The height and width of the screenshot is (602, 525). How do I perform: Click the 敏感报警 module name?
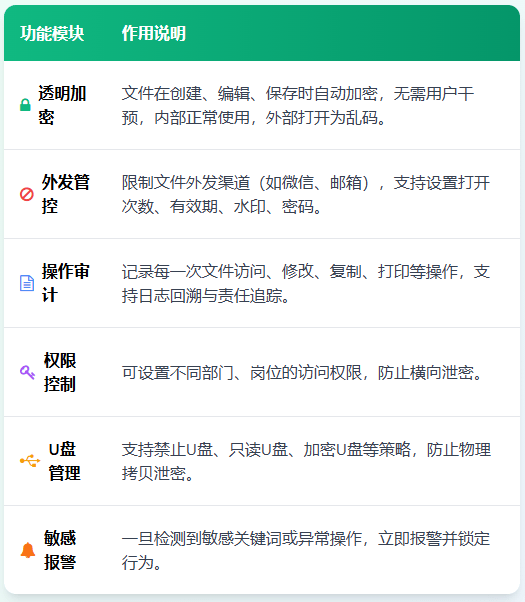pyautogui.click(x=60, y=550)
